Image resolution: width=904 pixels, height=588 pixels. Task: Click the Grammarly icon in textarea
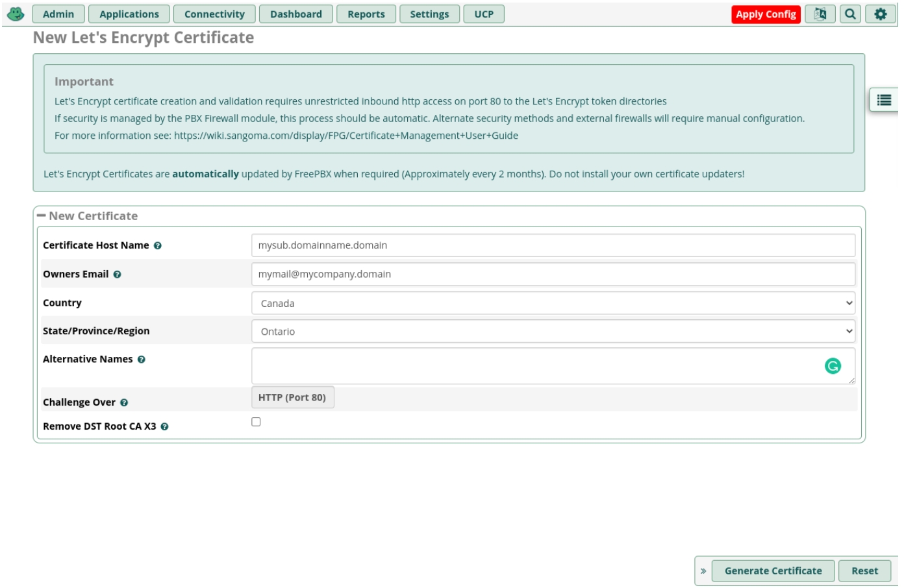click(833, 366)
